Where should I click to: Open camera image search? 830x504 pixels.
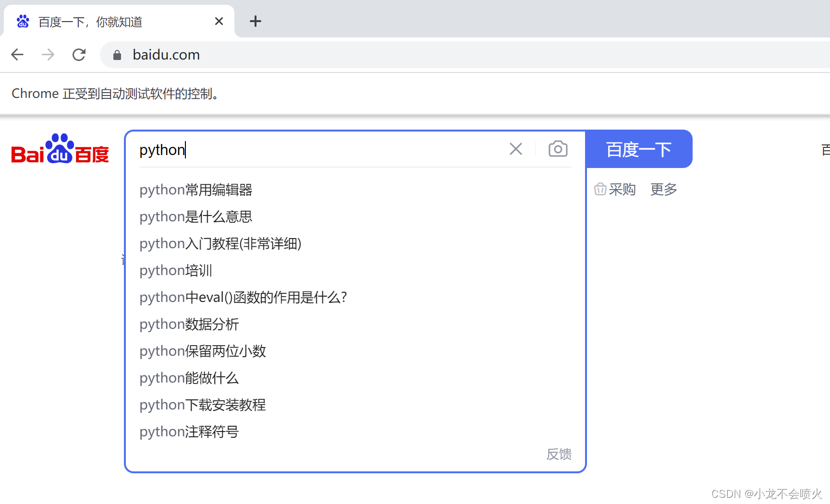click(558, 149)
